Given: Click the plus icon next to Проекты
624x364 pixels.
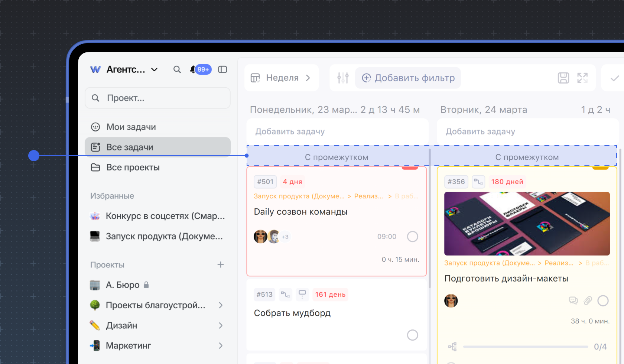Looking at the screenshot, I should pyautogui.click(x=221, y=265).
